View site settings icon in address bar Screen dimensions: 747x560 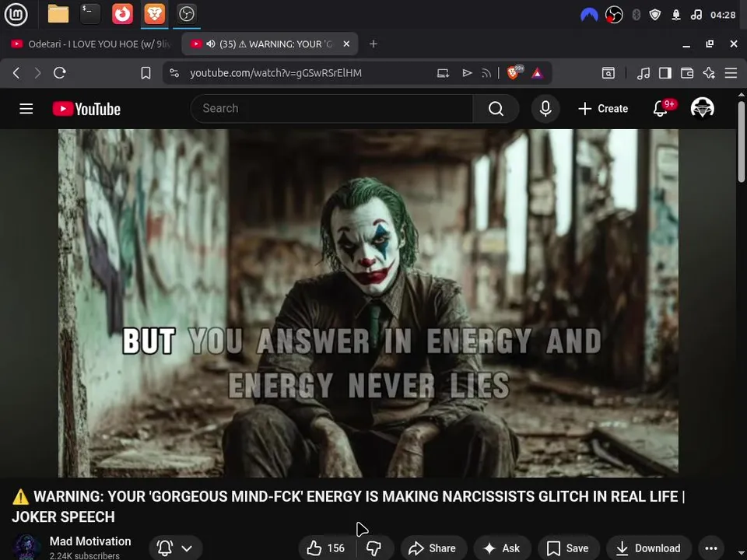pyautogui.click(x=174, y=73)
